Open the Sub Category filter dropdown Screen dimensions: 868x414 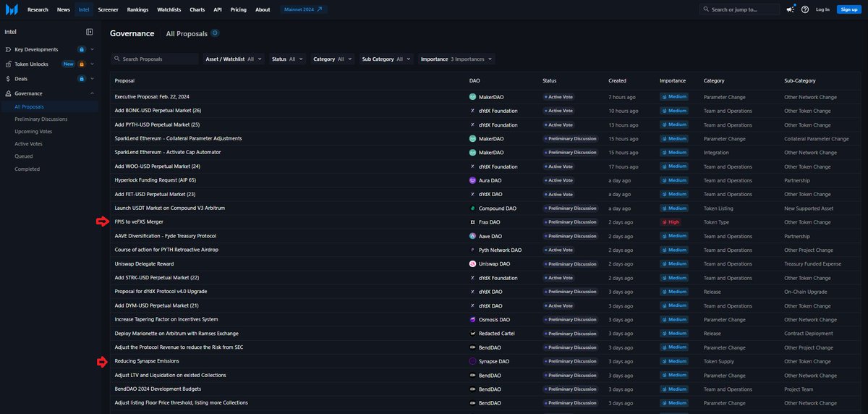pos(386,59)
